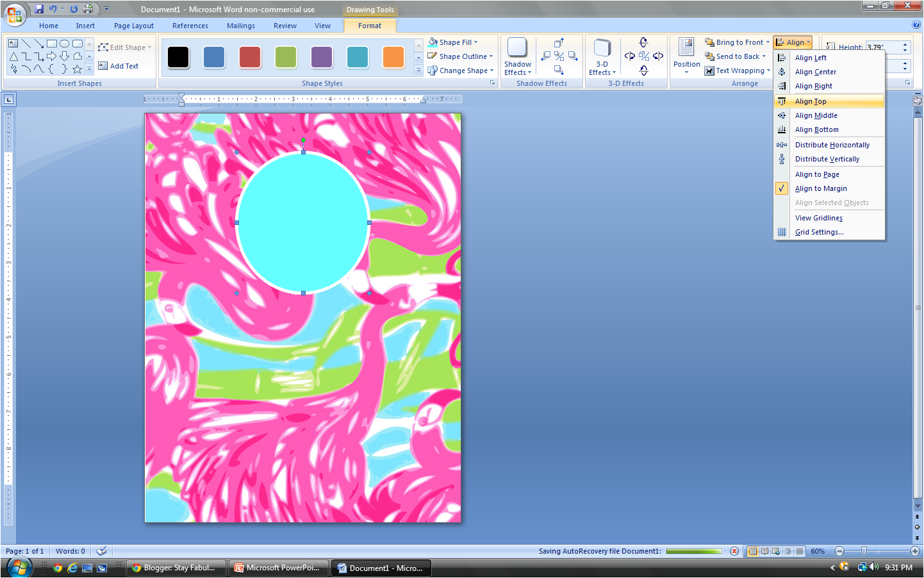Open the Page Layout tab

[x=134, y=26]
